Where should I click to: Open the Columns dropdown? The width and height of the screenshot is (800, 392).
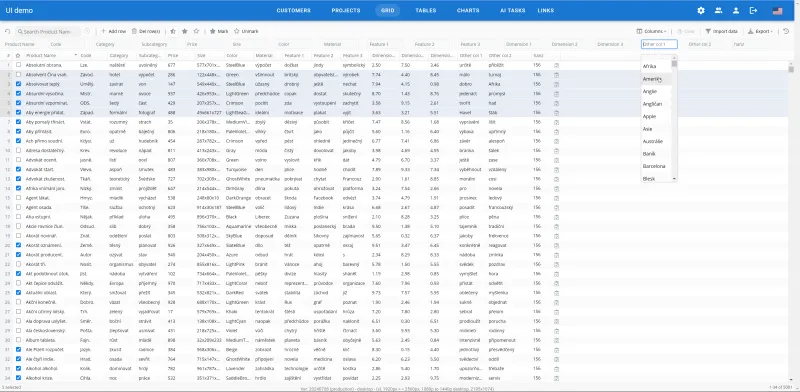652,31
